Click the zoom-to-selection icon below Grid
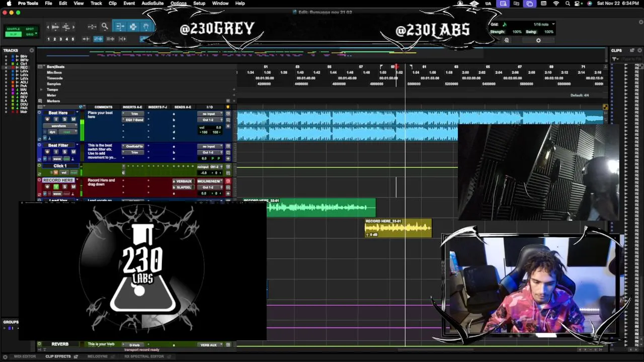This screenshot has width=644, height=362. [x=507, y=40]
